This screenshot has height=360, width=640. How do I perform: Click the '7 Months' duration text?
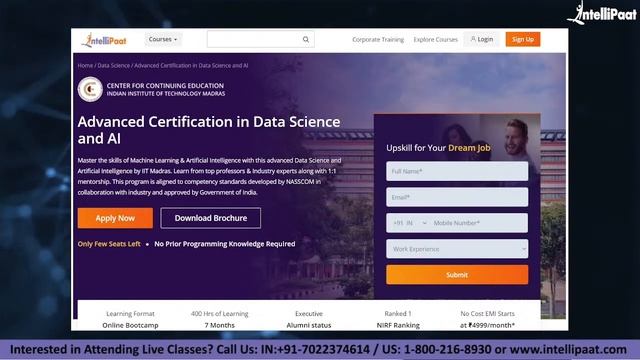(x=220, y=325)
